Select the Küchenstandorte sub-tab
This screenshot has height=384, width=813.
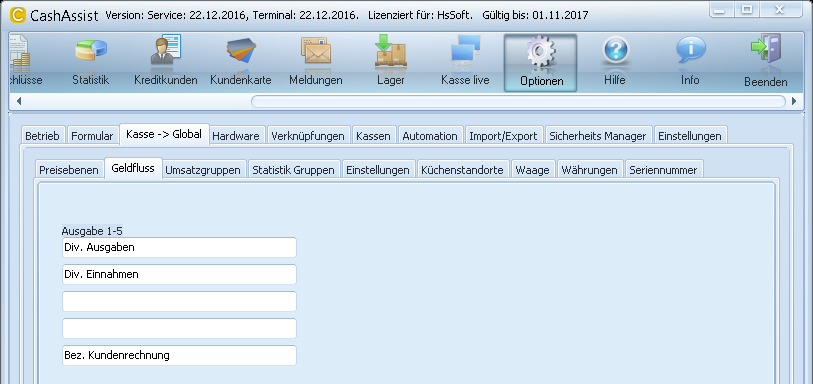point(462,170)
